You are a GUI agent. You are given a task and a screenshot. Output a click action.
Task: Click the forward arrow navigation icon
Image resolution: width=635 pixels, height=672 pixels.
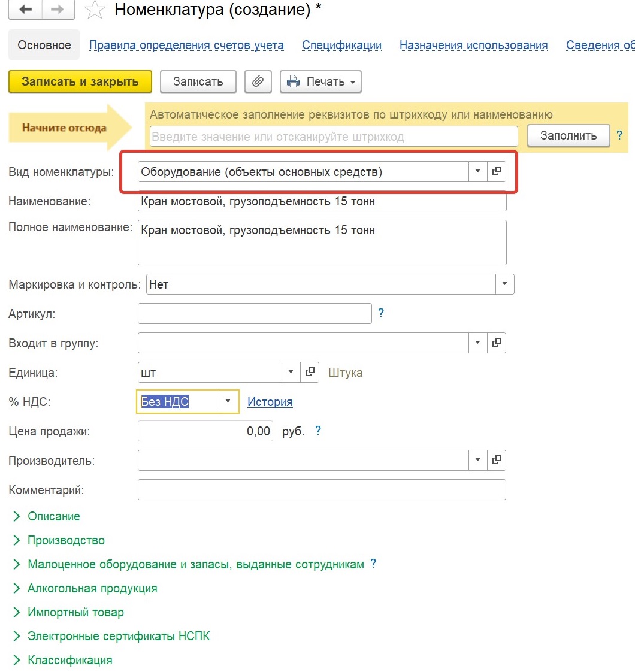(58, 9)
